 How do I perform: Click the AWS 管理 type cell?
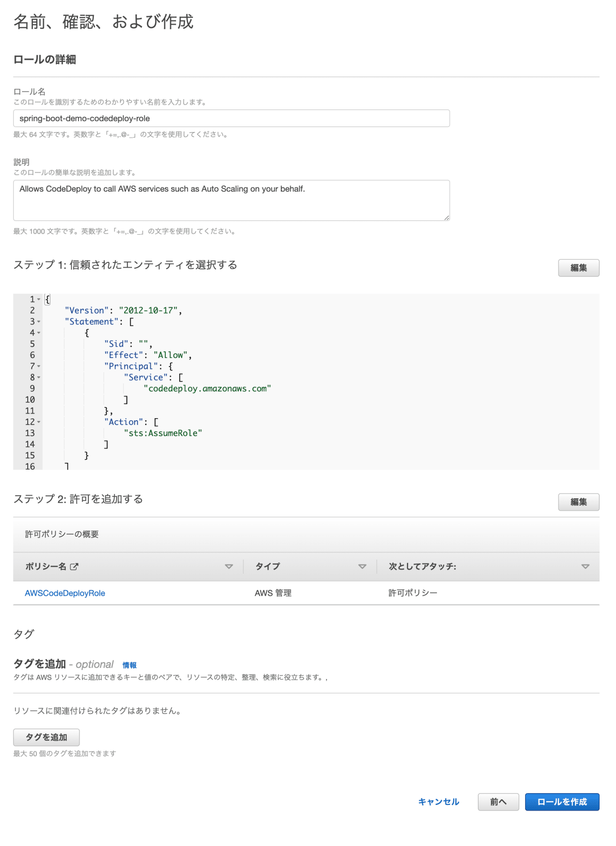(x=273, y=593)
